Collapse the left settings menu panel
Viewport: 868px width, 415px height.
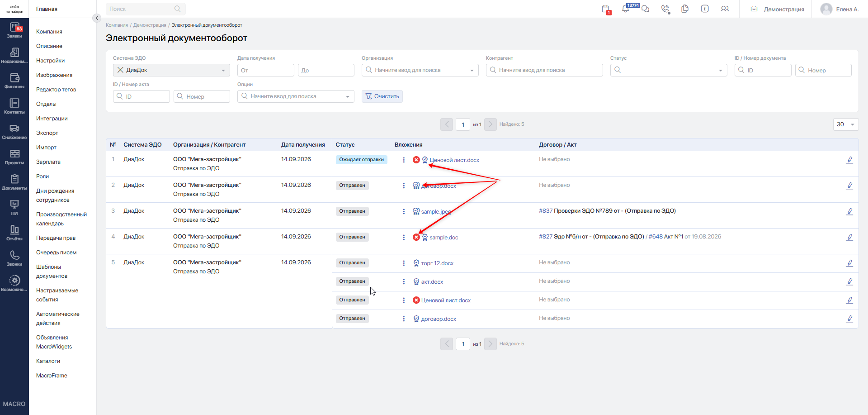(96, 18)
